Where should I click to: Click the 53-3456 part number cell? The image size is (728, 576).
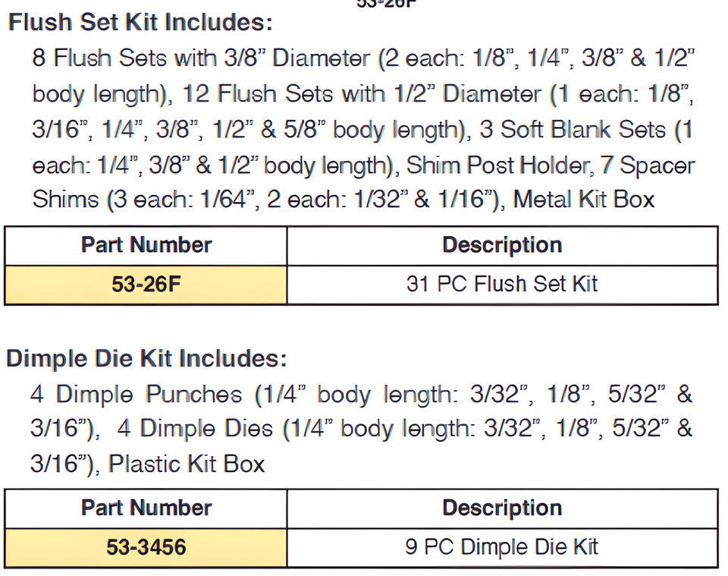[x=146, y=547]
